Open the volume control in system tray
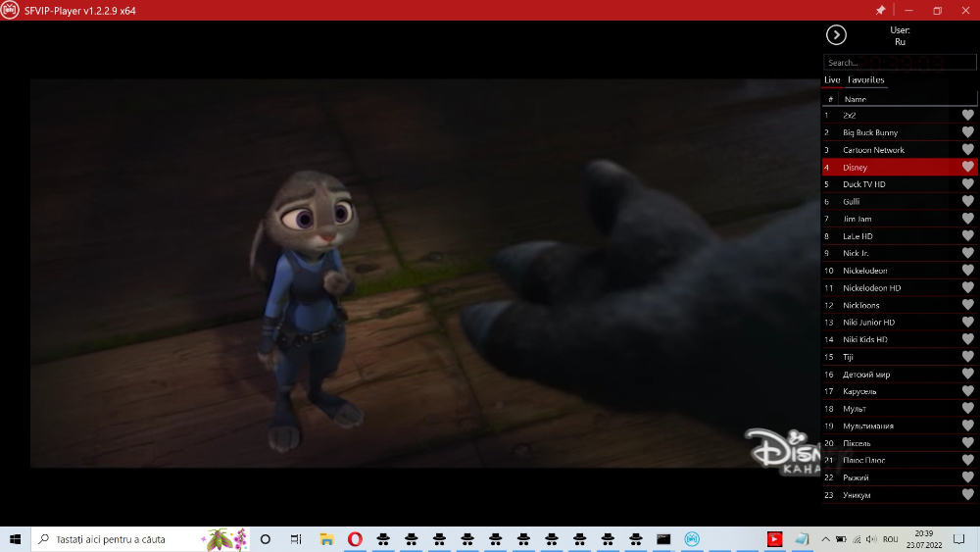The width and height of the screenshot is (980, 552). [x=871, y=539]
